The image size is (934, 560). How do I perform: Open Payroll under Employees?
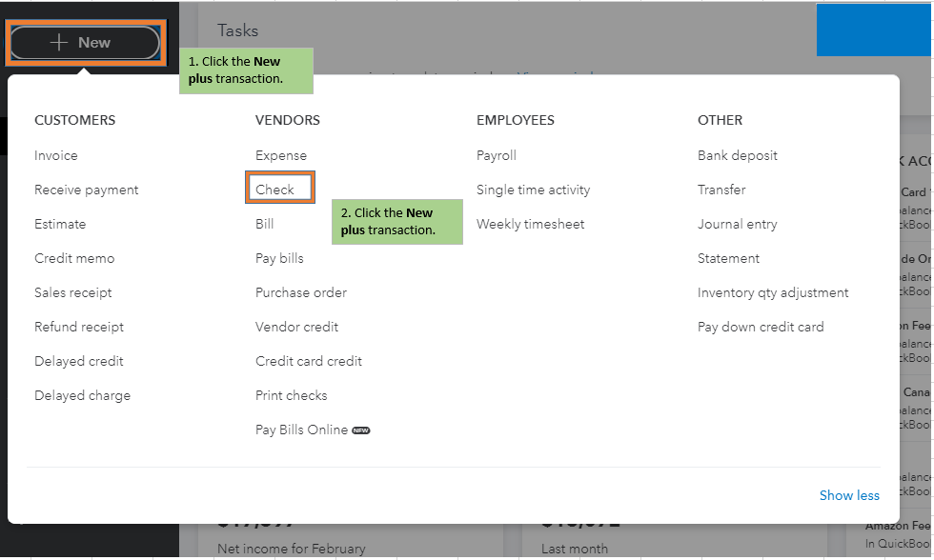pyautogui.click(x=497, y=155)
